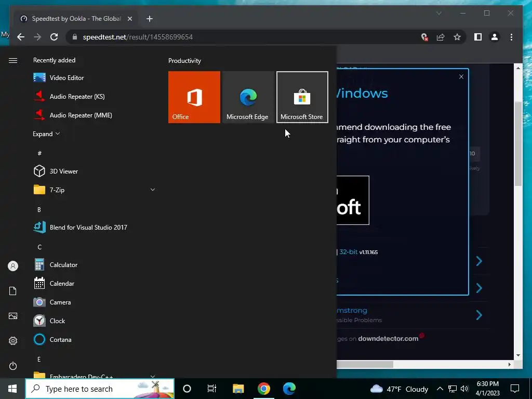Open Chrome tab search chevron

click(x=438, y=13)
